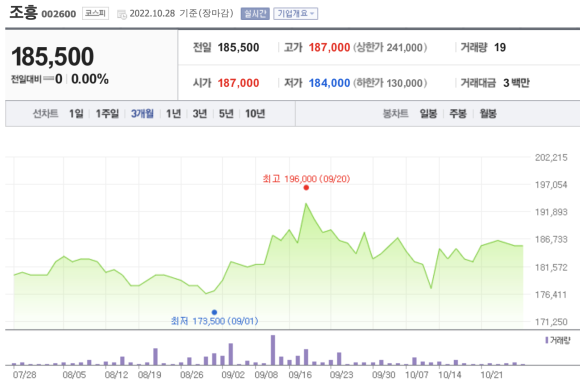This screenshot has width=580, height=392.
Task: Click the 최저 173,500 (09/01) label
Action: tap(215, 321)
